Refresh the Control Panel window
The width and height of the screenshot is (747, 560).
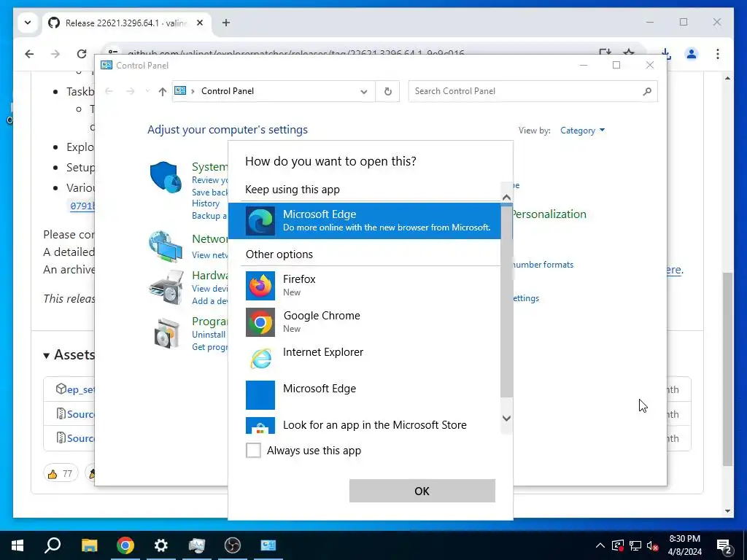388,91
